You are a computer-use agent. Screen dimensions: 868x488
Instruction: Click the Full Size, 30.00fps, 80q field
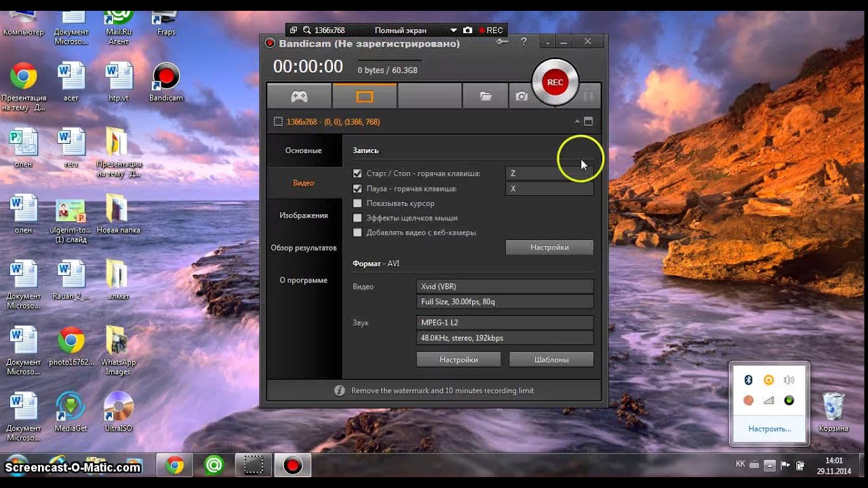[505, 302]
